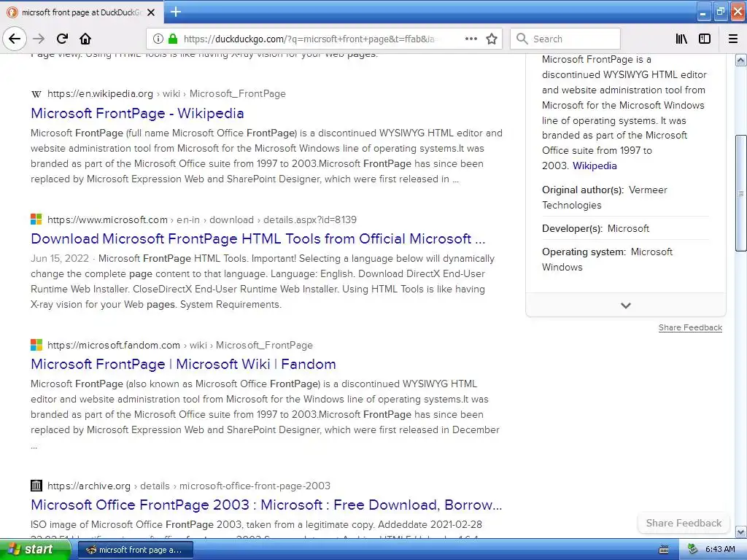This screenshot has height=560, width=747.
Task: Click the browser Back arrow button
Action: 15,39
